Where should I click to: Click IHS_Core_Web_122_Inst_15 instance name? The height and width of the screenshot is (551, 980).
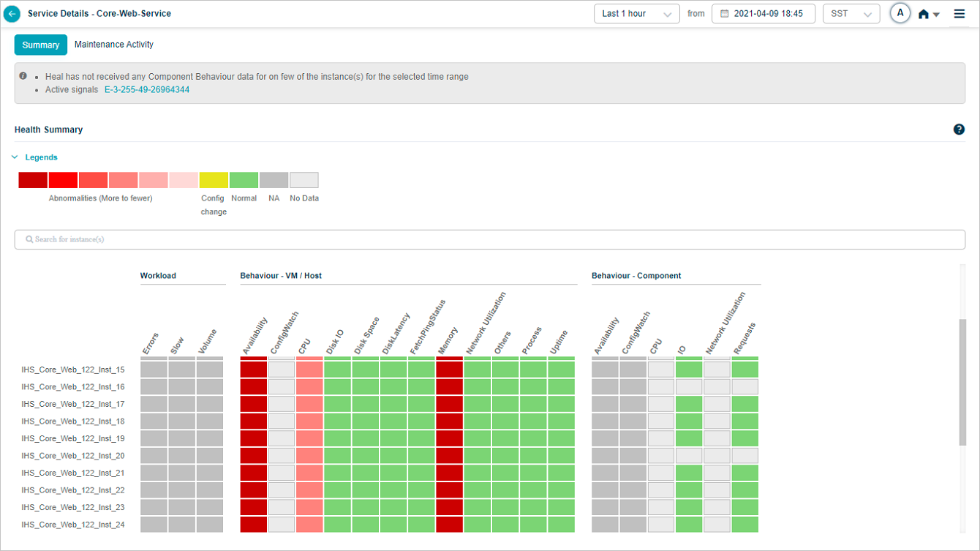[73, 370]
